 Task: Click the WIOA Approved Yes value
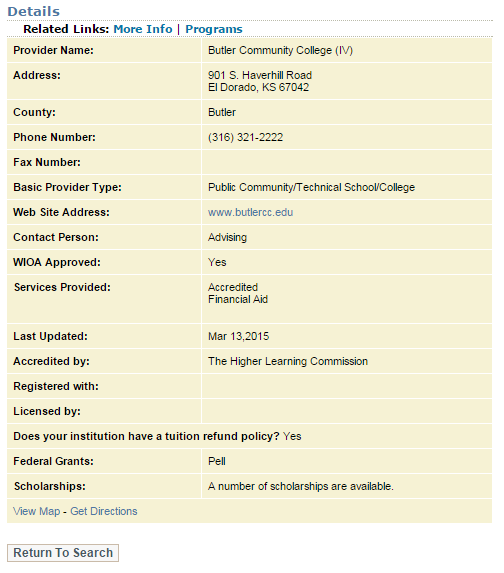[217, 262]
